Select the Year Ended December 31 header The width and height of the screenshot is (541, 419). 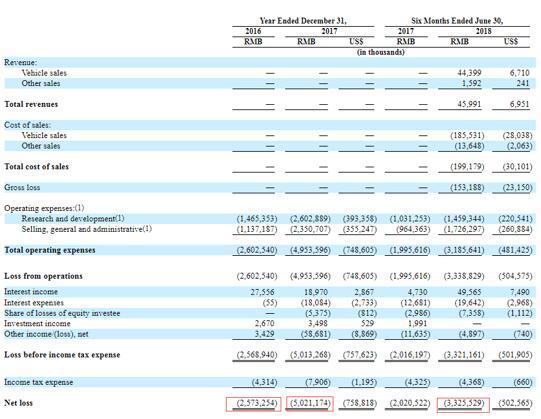(303, 21)
